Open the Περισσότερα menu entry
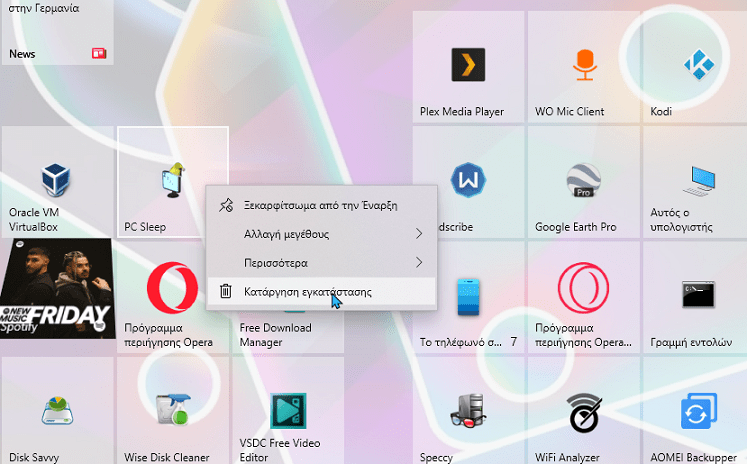This screenshot has width=747, height=464. [x=322, y=262]
